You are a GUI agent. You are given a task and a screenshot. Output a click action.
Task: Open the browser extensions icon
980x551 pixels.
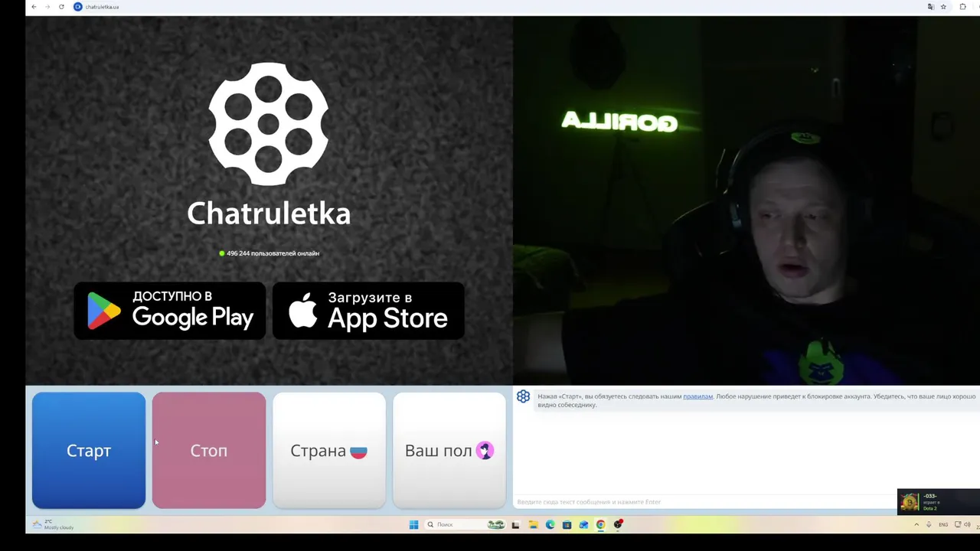coord(963,7)
